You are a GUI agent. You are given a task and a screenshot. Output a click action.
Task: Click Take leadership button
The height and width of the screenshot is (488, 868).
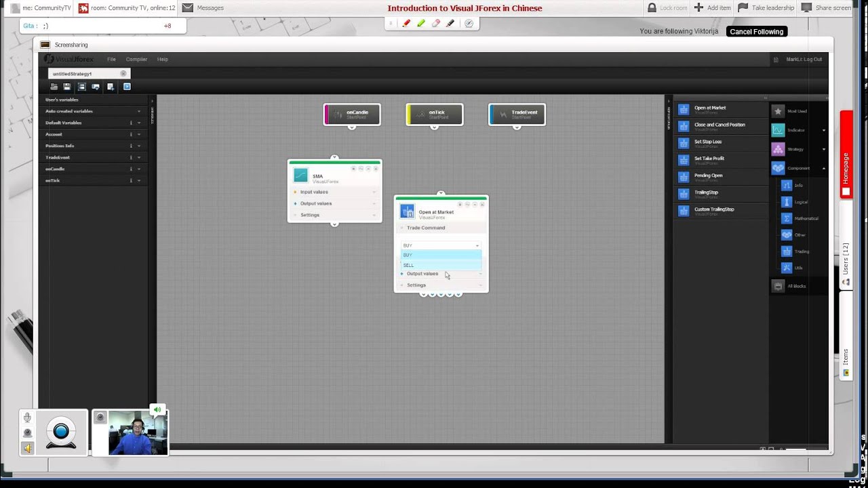[x=766, y=8]
